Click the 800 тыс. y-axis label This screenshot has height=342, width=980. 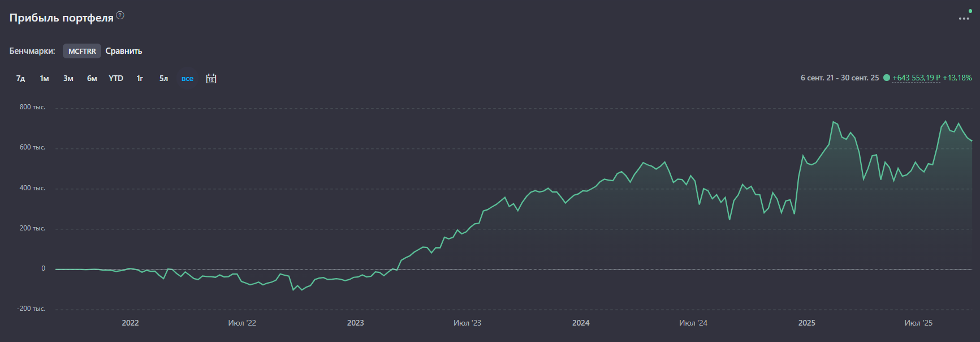(32, 107)
